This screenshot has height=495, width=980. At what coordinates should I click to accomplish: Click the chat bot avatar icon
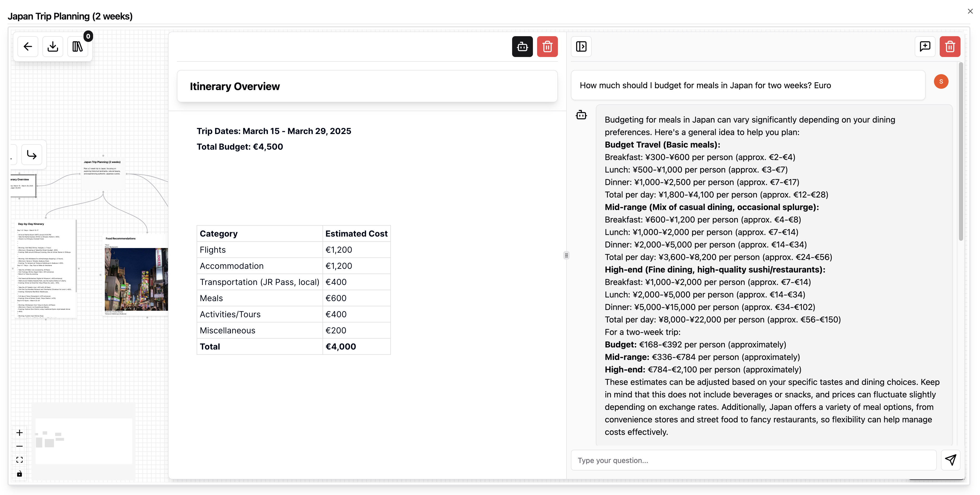pyautogui.click(x=581, y=115)
